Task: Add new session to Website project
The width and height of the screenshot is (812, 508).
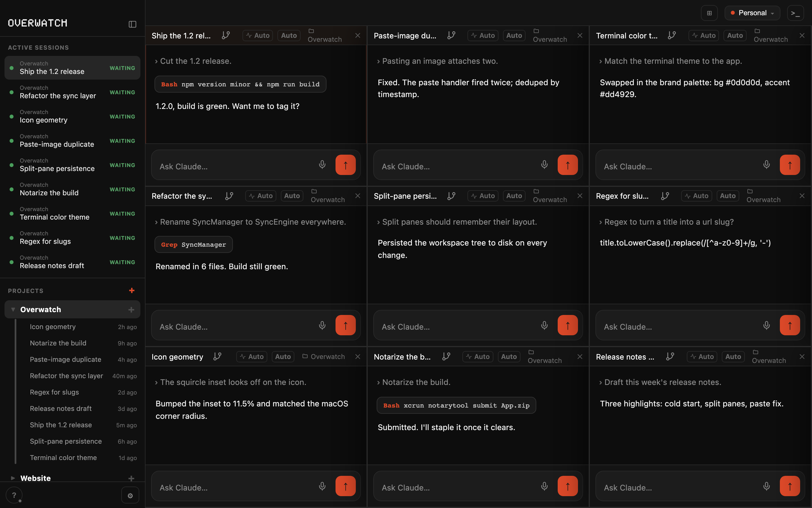Action: pos(131,478)
